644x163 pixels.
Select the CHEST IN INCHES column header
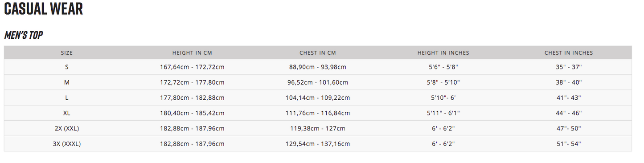point(569,53)
